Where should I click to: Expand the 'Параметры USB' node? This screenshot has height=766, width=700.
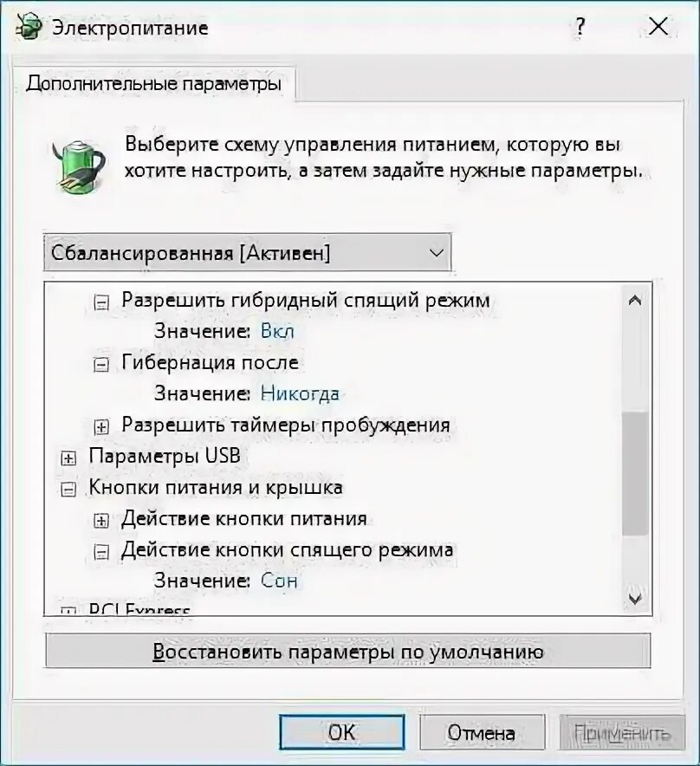pyautogui.click(x=68, y=458)
